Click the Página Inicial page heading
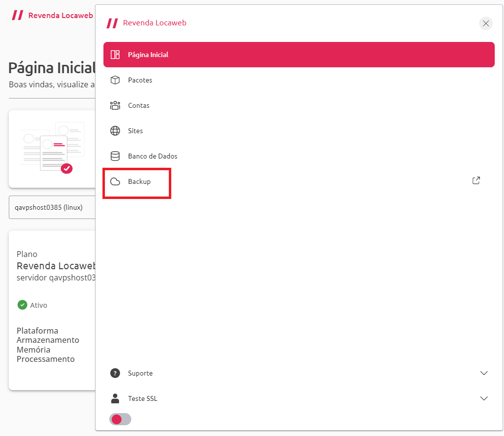 (x=52, y=68)
